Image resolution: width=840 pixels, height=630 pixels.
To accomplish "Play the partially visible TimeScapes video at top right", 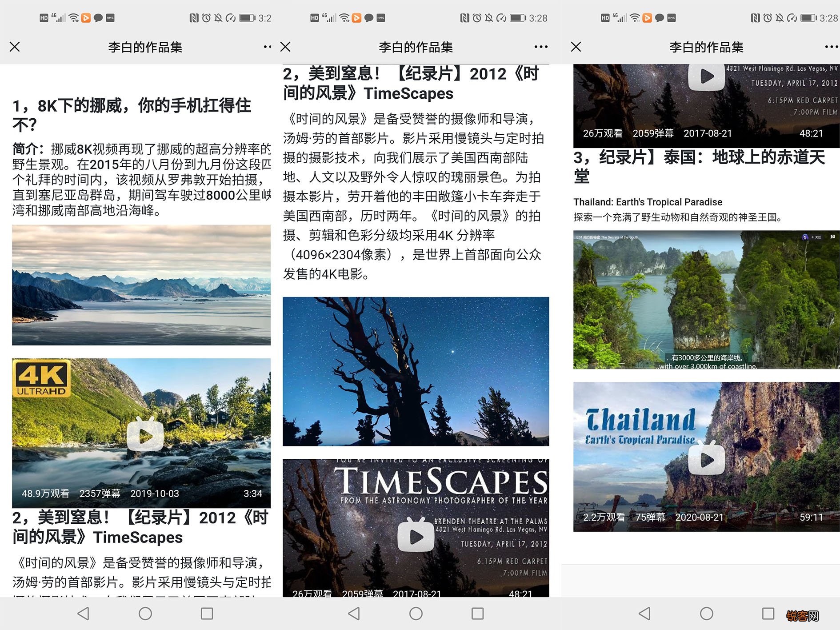I will [706, 76].
